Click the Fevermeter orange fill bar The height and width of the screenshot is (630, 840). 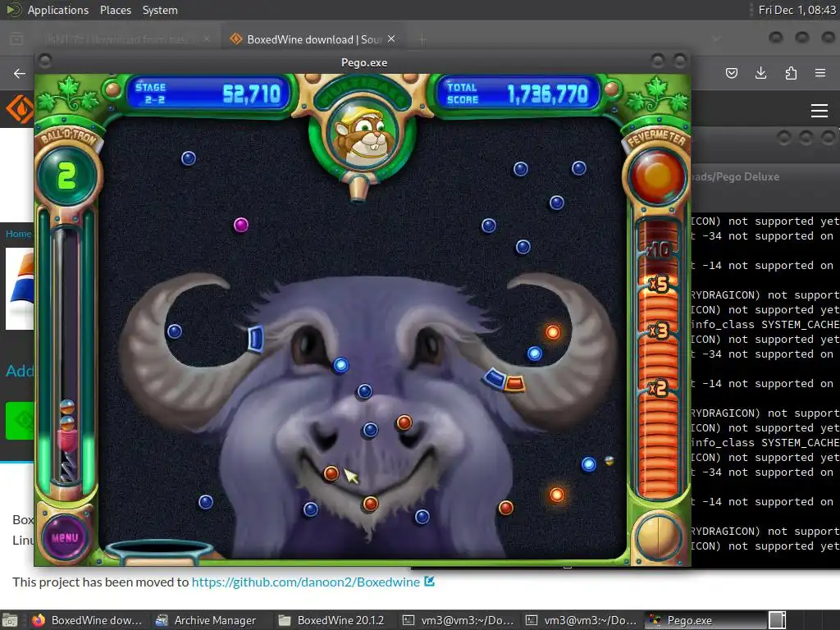659,386
